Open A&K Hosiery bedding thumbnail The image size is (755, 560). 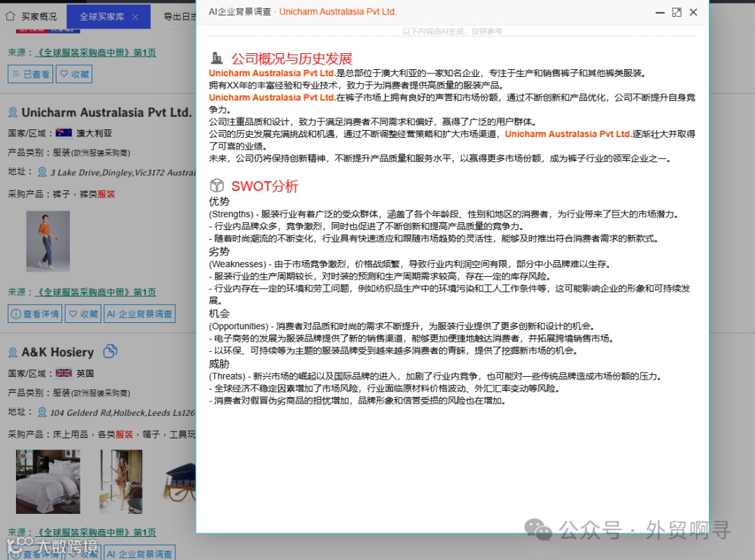(48, 482)
